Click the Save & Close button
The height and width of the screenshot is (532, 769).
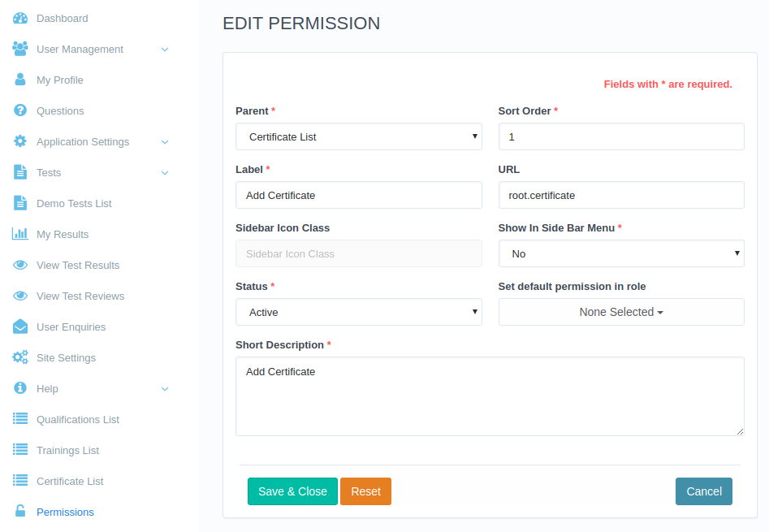coord(292,491)
